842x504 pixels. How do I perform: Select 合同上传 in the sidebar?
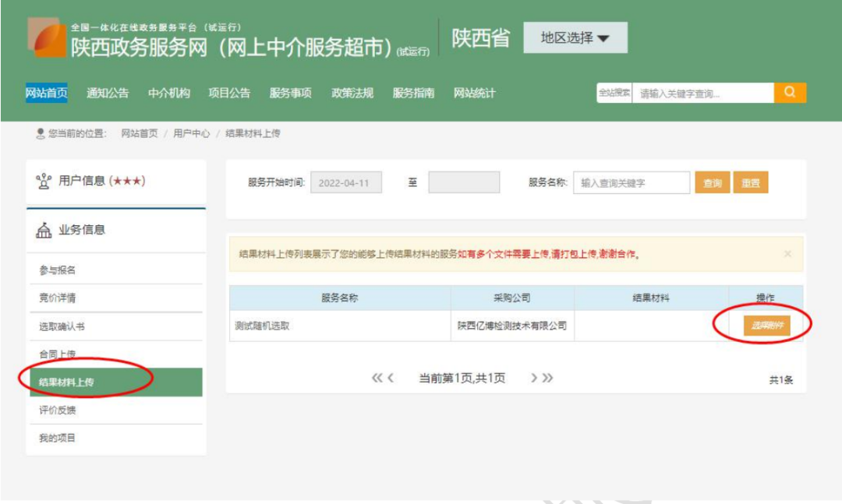(x=116, y=354)
